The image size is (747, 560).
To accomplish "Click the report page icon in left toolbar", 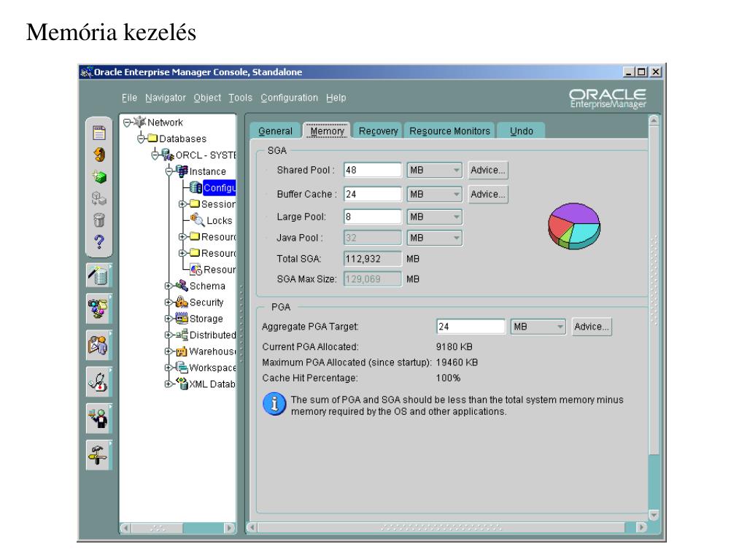I will 99,133.
